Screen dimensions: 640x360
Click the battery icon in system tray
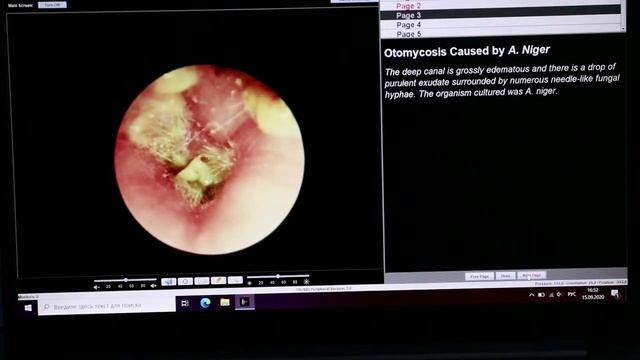coord(541,295)
